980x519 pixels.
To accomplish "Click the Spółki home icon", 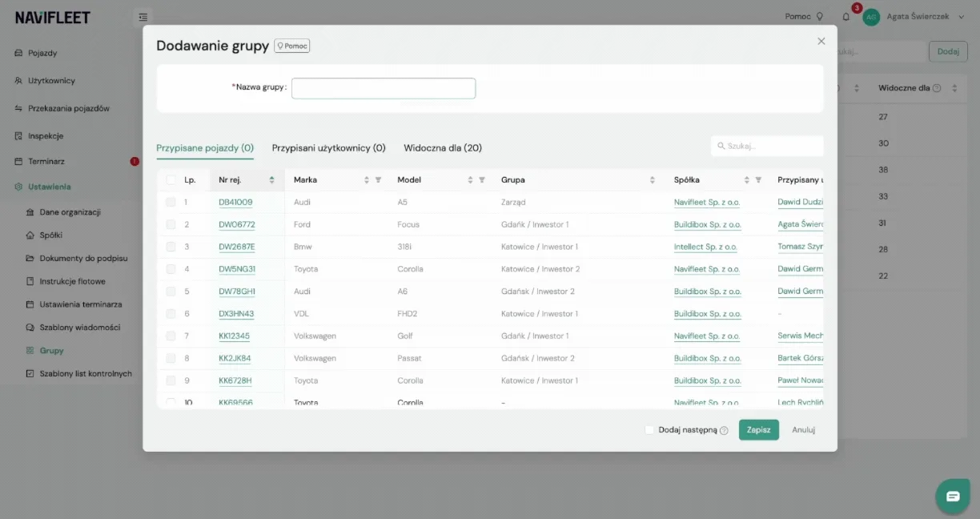I will [x=30, y=235].
